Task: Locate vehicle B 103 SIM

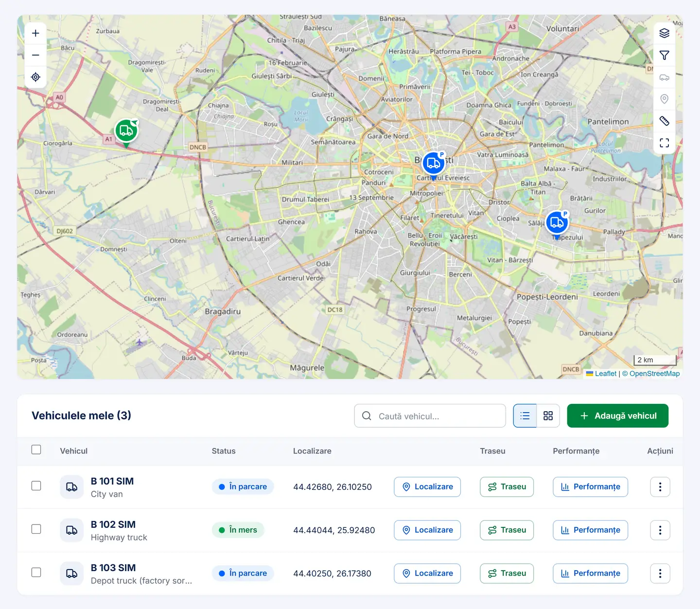Action: point(427,574)
